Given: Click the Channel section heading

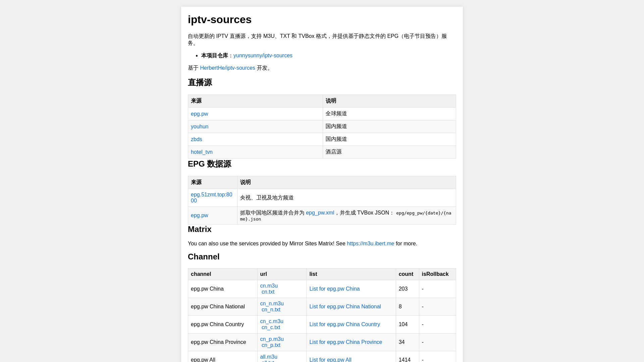Looking at the screenshot, I should (204, 257).
